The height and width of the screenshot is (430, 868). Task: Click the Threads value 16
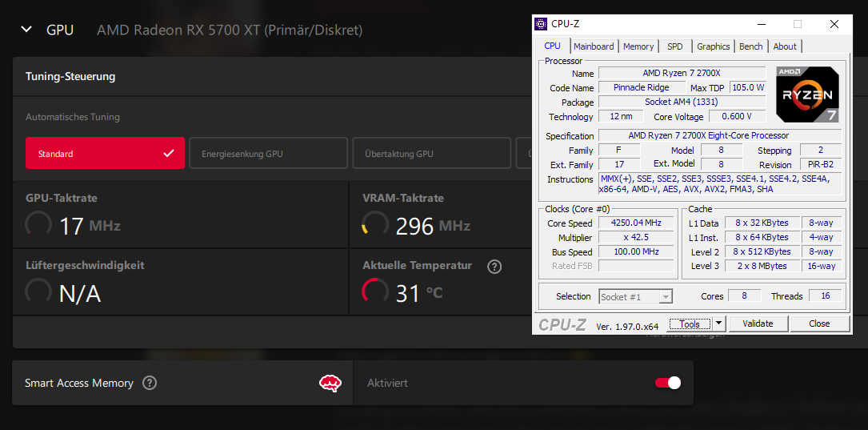click(826, 296)
